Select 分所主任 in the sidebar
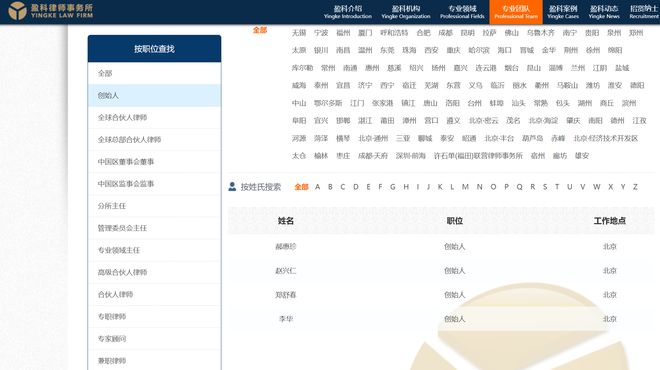 [x=154, y=206]
